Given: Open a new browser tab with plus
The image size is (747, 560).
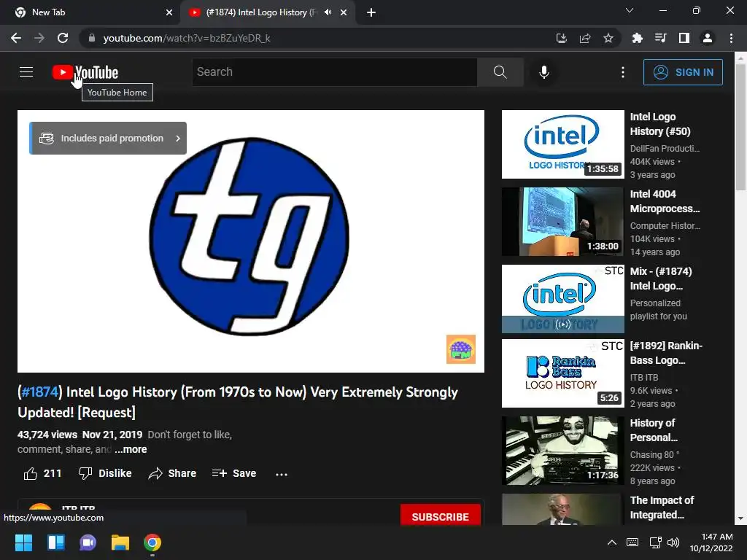Looking at the screenshot, I should [x=371, y=12].
